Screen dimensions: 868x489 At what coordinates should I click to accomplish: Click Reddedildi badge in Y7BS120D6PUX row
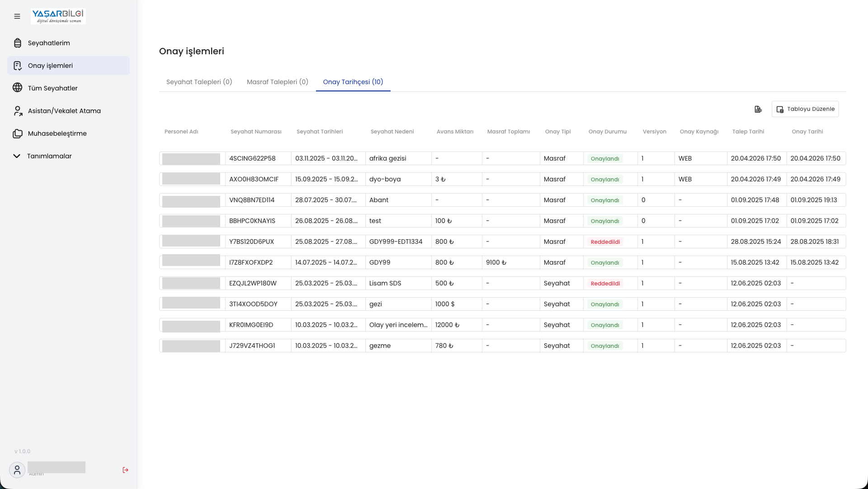point(605,242)
